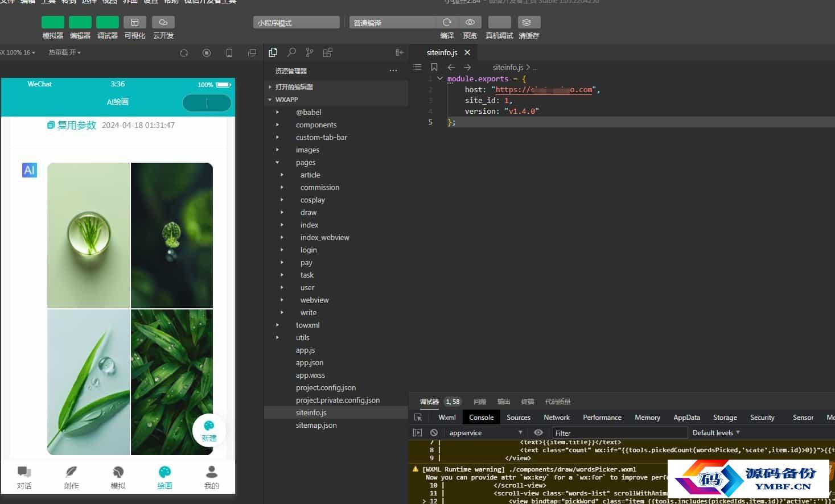Open the simulator zoom 100% dropdown
835x504 pixels.
pyautogui.click(x=18, y=52)
